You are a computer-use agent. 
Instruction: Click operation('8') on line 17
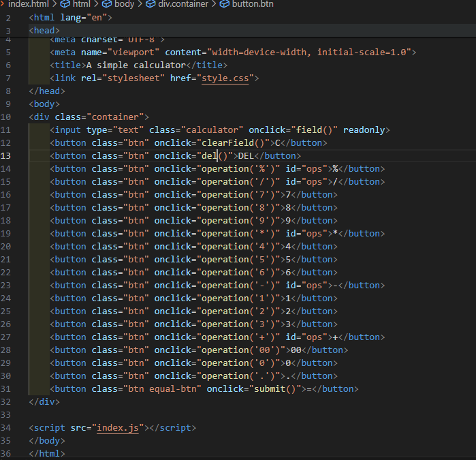click(238, 208)
